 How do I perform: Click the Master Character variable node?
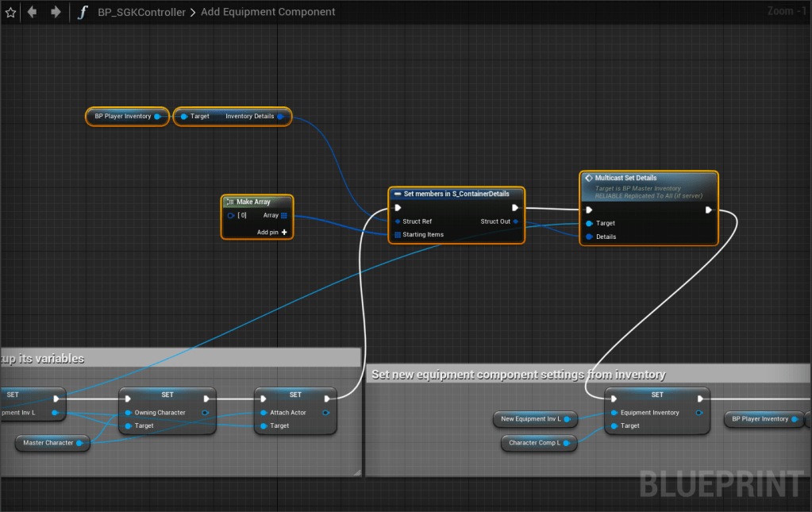(x=48, y=443)
